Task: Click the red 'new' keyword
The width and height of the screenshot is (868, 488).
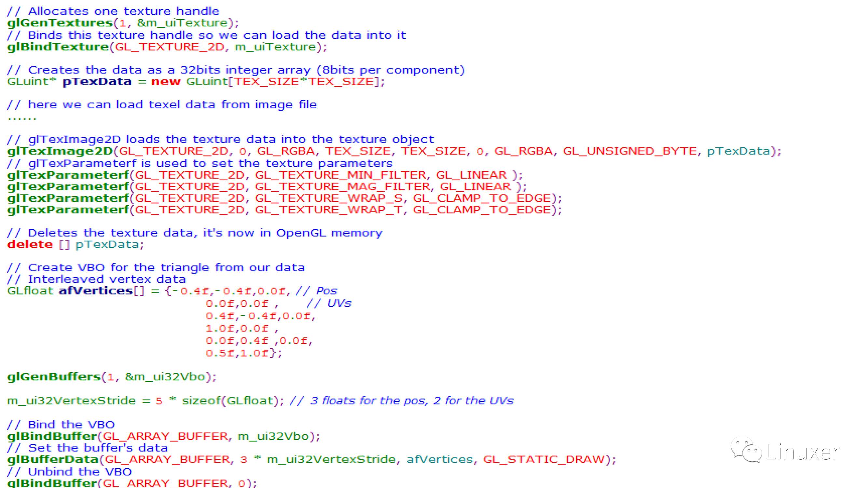Action: [x=166, y=82]
